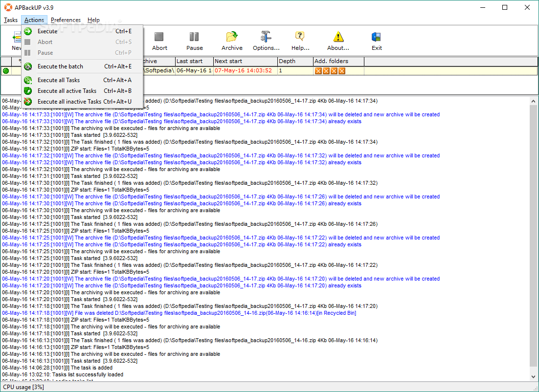The width and height of the screenshot is (539, 392).
Task: Click the Execute all active Tasks icon
Action: pos(28,91)
